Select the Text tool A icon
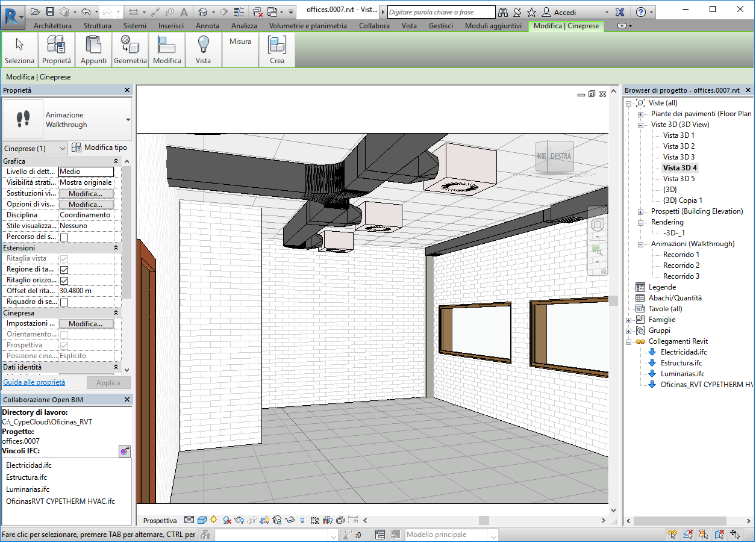 [184, 12]
